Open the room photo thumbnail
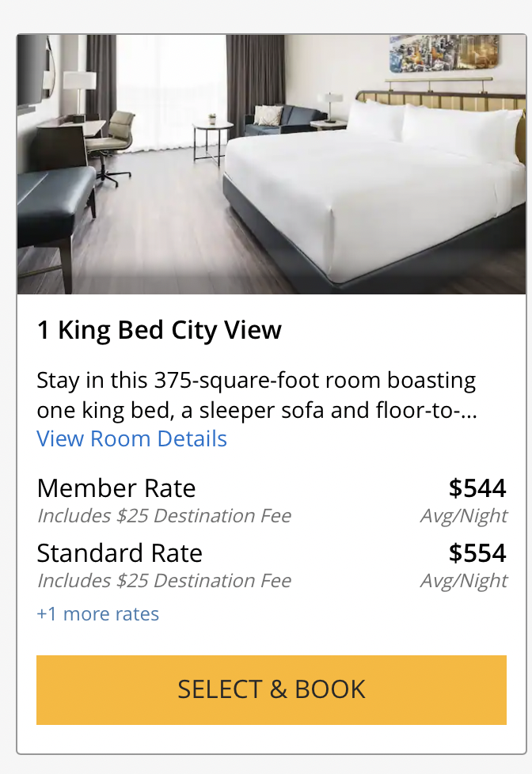The width and height of the screenshot is (532, 774). pyautogui.click(x=272, y=163)
